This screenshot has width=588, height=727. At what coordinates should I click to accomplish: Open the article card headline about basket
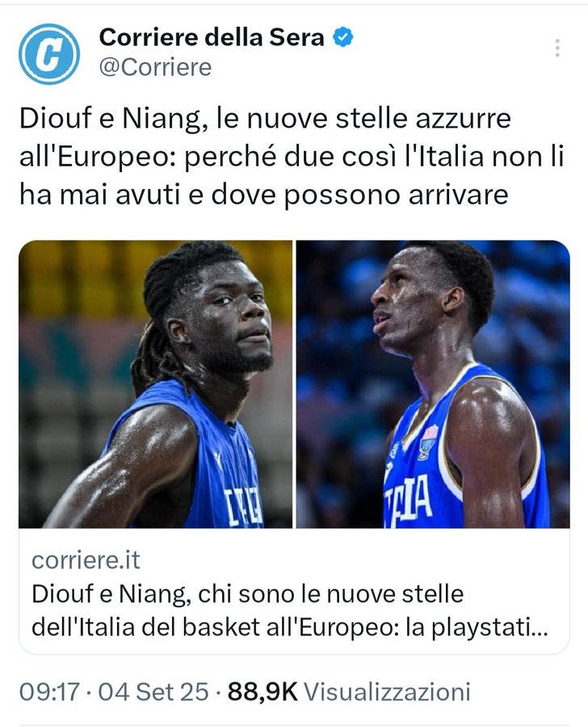click(x=290, y=611)
